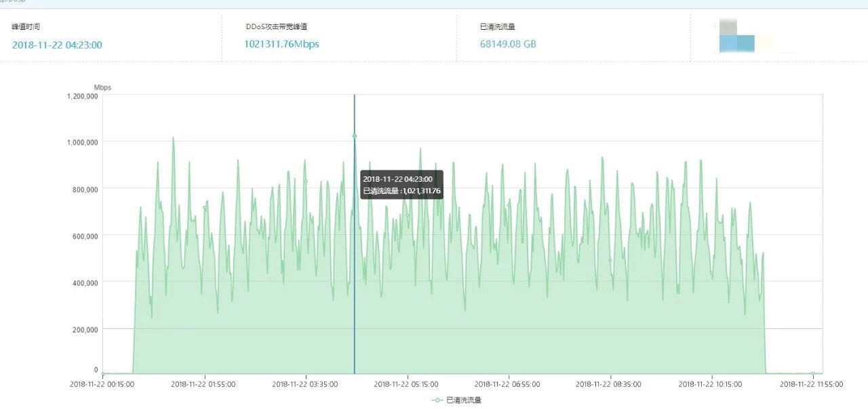Click the x-axis label 2018-11-22 06:55:00
Viewport: 868px width, 409px height.
[508, 384]
